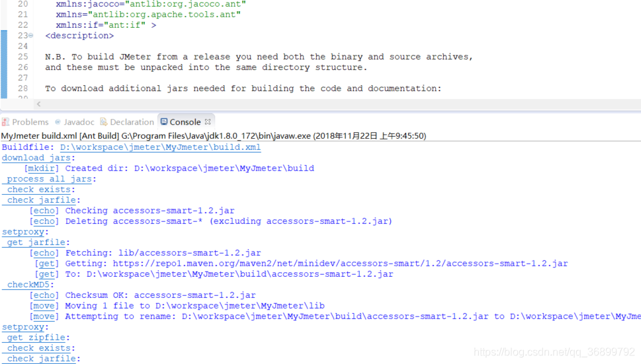Click the 'Checking accessors-smart-1.2.jar' console text

[150, 211]
